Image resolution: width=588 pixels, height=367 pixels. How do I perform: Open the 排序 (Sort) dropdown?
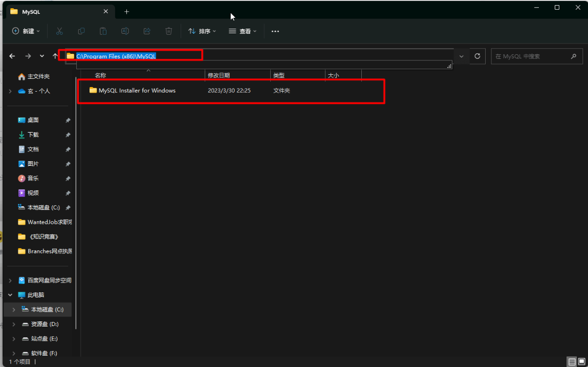[202, 31]
